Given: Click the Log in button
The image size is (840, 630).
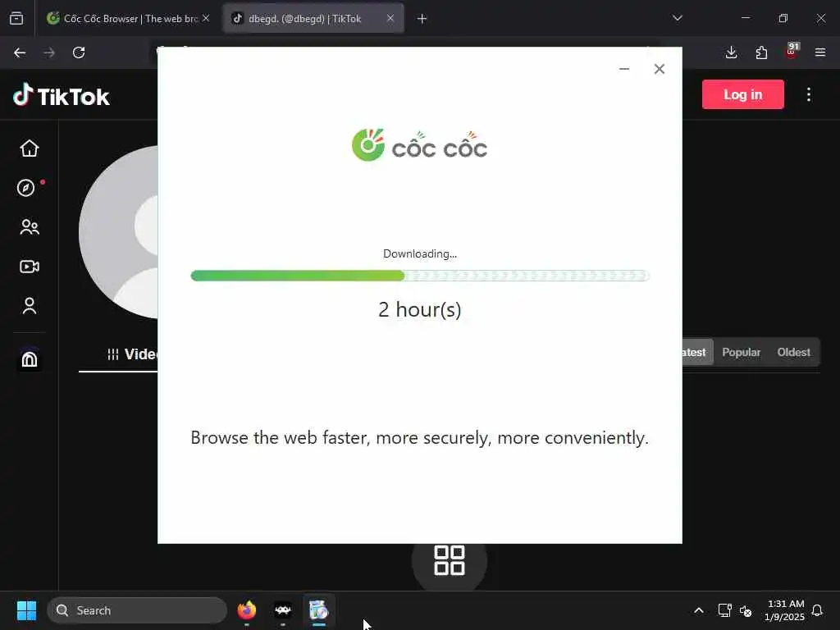Looking at the screenshot, I should [742, 94].
